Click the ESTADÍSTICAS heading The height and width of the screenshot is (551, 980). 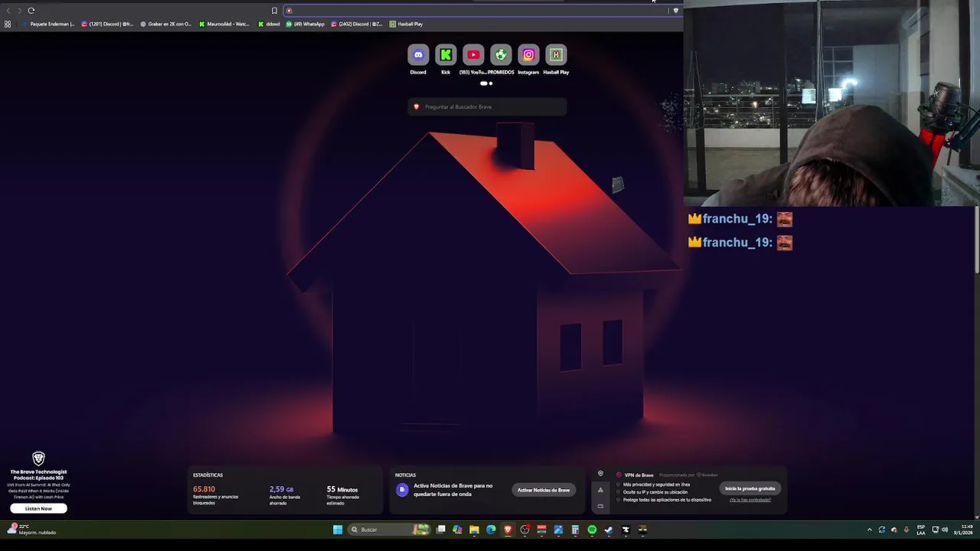coord(207,475)
